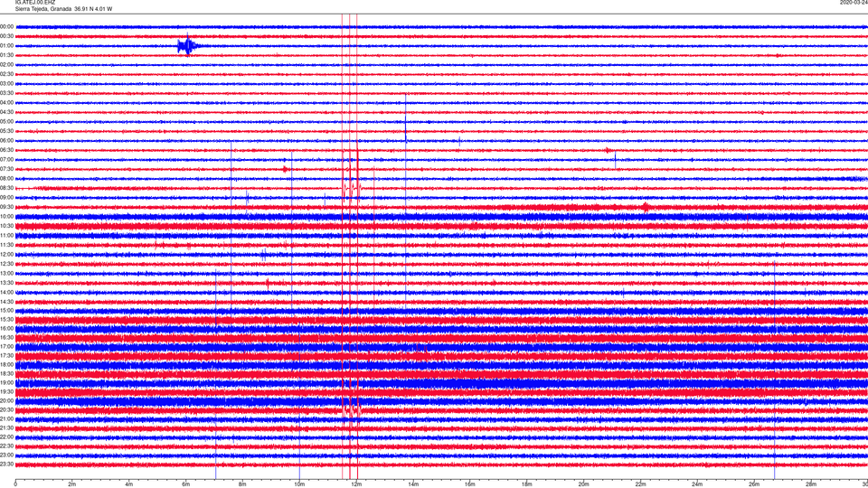Click the 28m axis tick label
The height and width of the screenshot is (488, 868).
point(811,484)
